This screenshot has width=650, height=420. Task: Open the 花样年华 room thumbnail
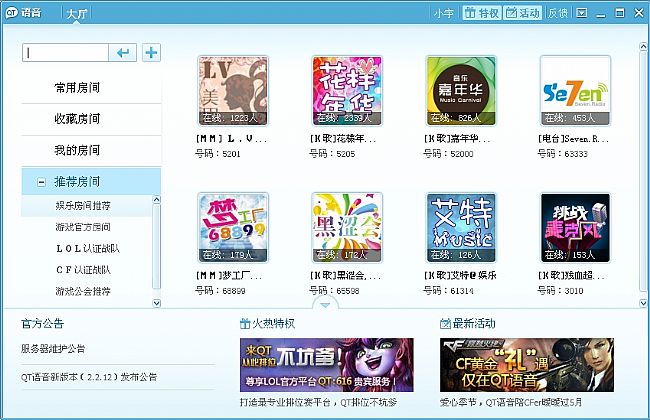[x=347, y=91]
